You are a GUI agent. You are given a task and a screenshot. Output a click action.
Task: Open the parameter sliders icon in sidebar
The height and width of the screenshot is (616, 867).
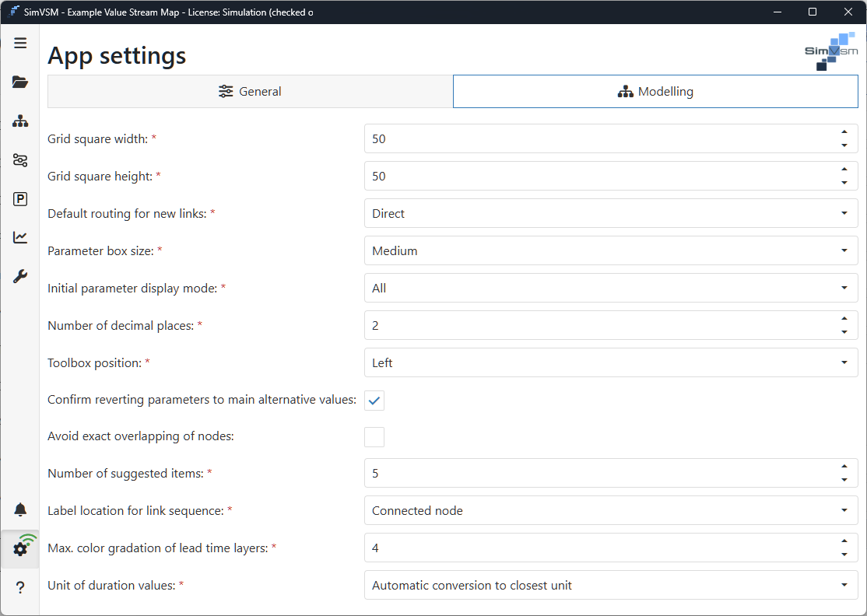tap(20, 160)
